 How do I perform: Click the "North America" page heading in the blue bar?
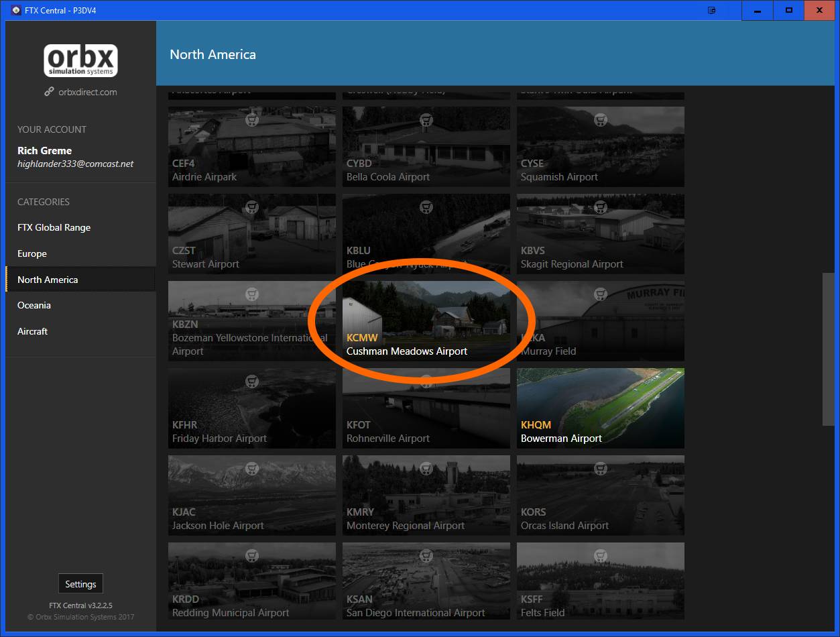click(x=213, y=54)
